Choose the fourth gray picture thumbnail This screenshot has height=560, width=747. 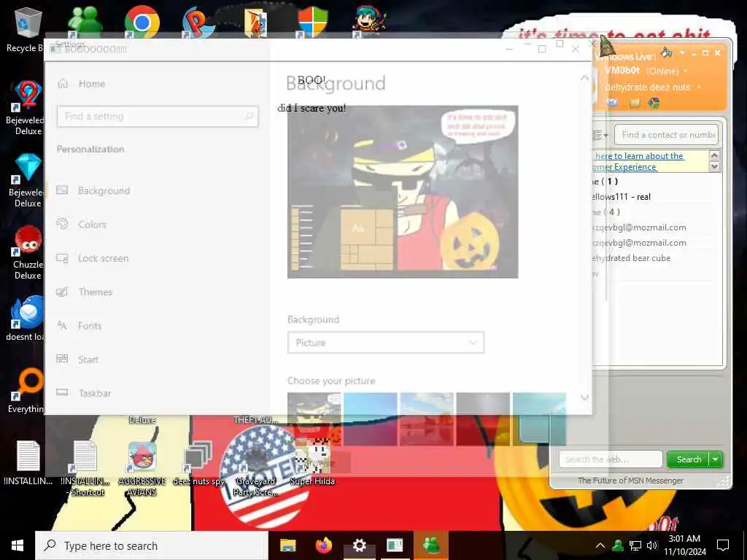483,419
